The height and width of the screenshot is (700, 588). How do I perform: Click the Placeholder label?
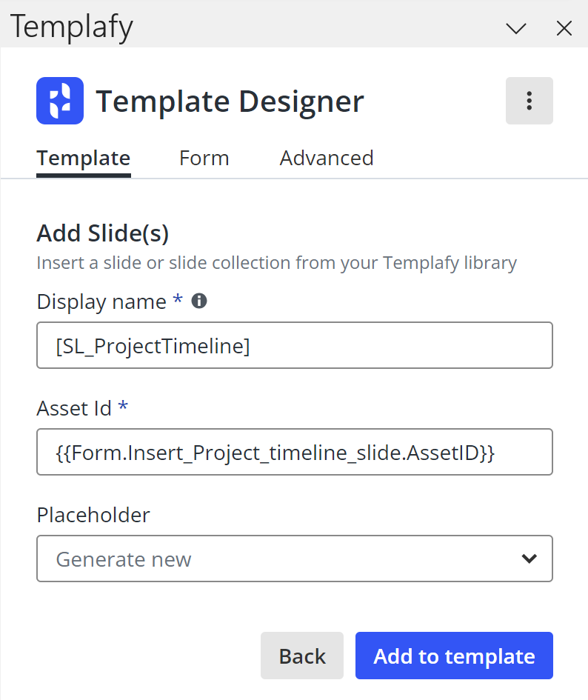point(93,515)
